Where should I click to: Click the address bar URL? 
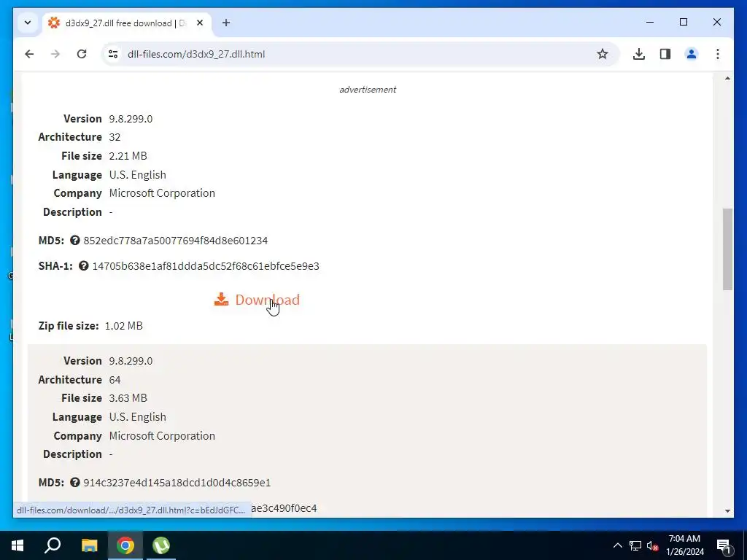tap(196, 54)
